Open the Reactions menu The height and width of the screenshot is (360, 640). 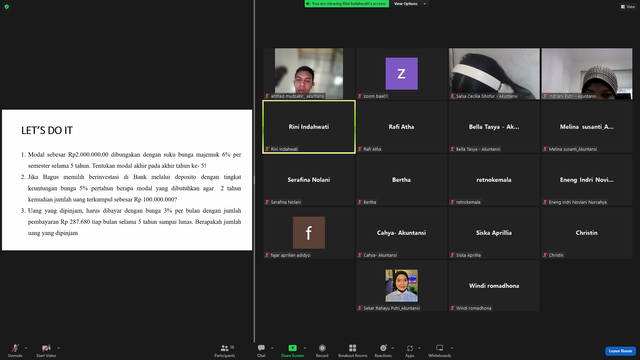(x=383, y=350)
